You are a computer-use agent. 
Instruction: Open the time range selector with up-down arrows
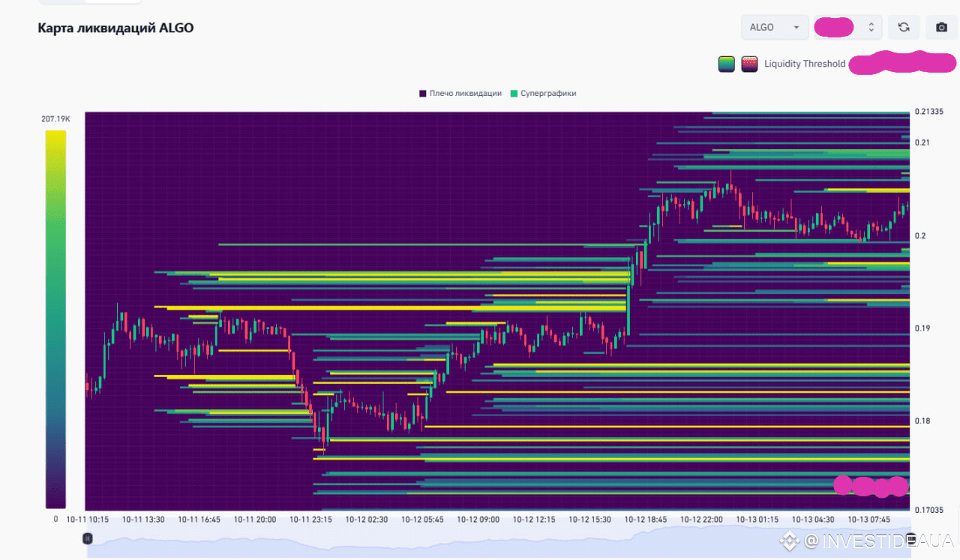[846, 28]
